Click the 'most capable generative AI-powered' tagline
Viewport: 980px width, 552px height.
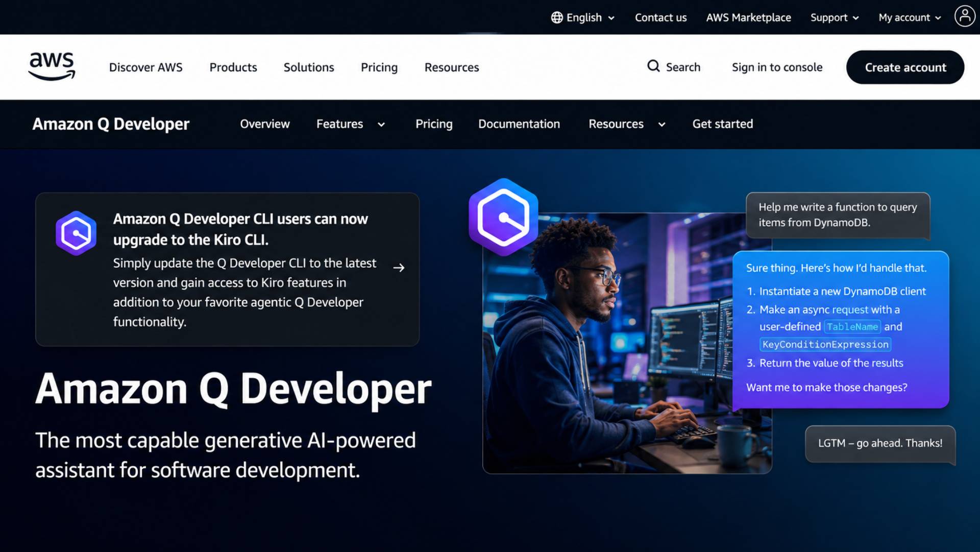click(x=225, y=455)
